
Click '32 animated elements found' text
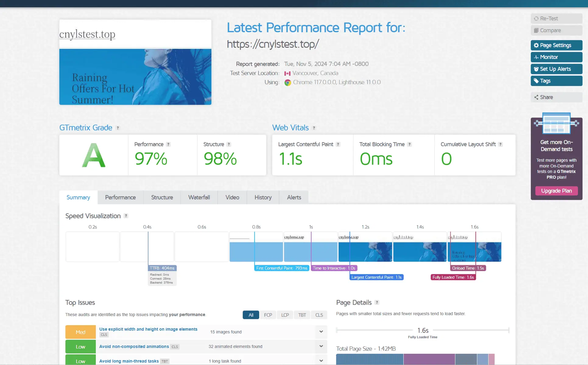pos(235,347)
